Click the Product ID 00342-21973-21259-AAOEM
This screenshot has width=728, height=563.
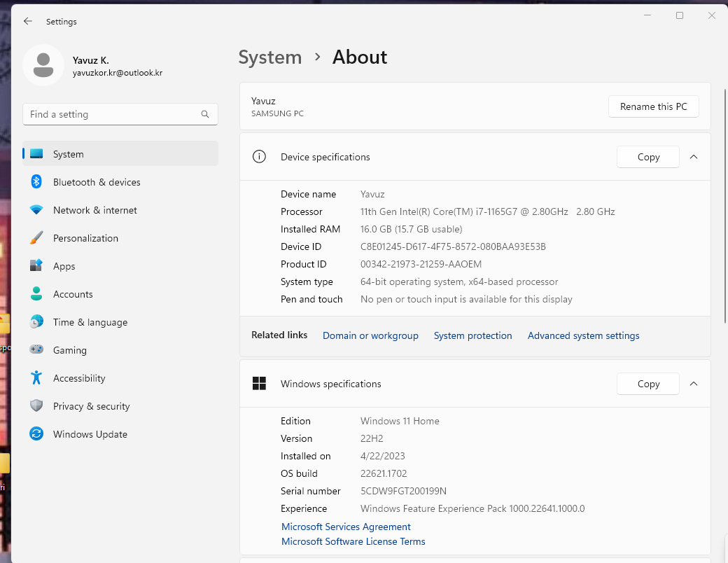(421, 264)
